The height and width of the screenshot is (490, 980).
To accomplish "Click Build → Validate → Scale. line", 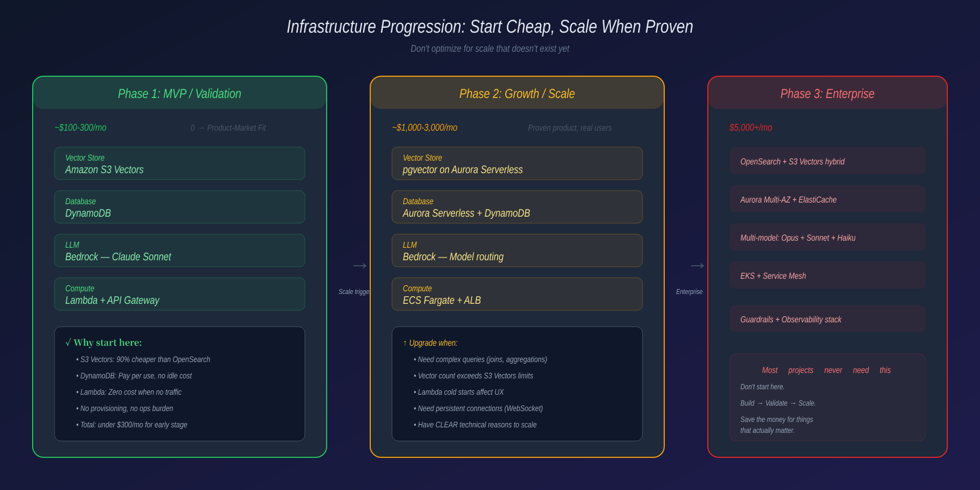I will (x=778, y=403).
